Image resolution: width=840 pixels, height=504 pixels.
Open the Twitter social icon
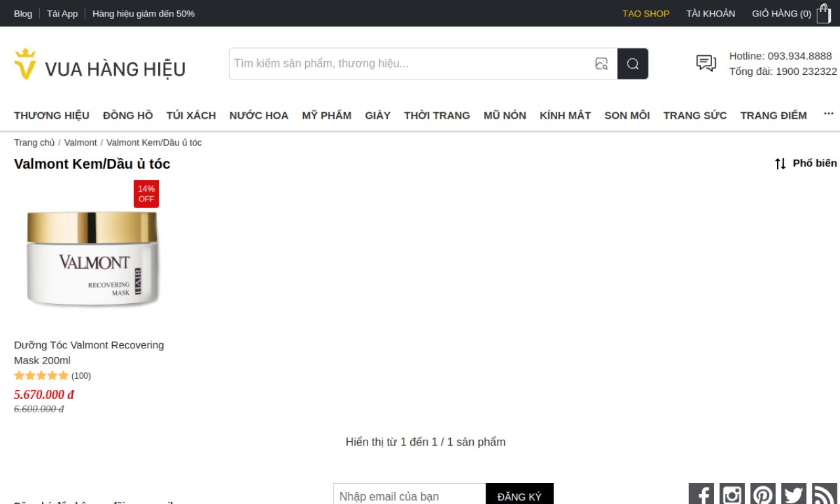coord(793,494)
